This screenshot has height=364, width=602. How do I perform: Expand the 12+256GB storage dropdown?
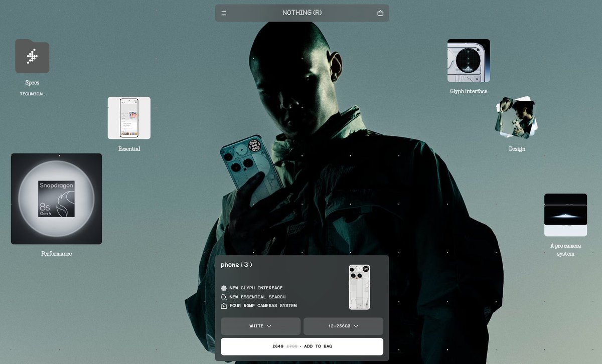tap(343, 326)
